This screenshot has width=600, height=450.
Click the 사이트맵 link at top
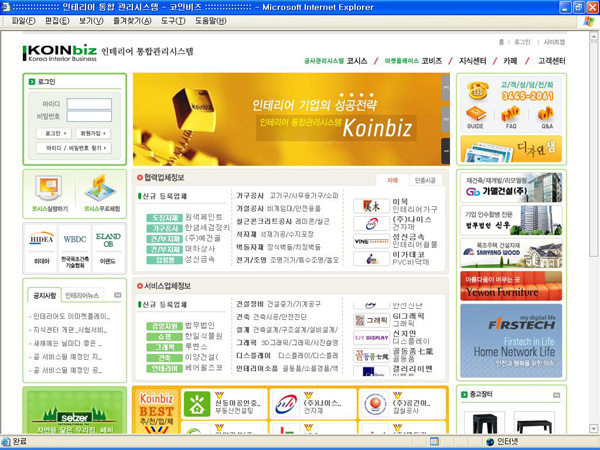coord(554,42)
